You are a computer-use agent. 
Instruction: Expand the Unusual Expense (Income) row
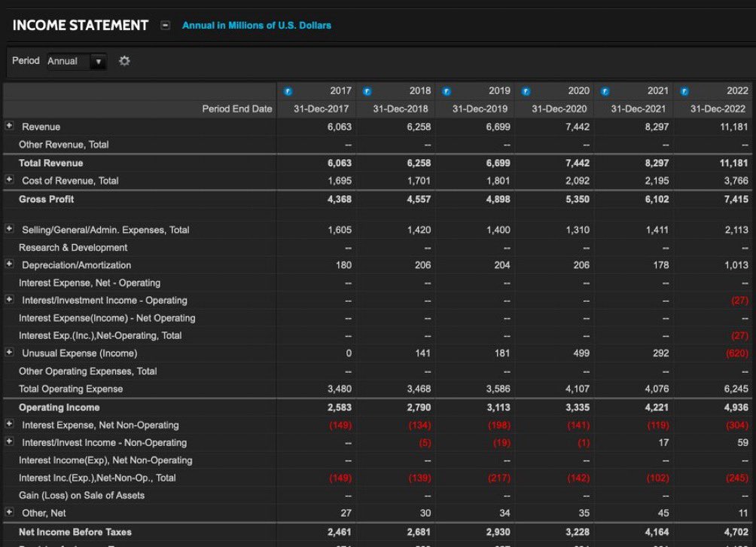9,352
